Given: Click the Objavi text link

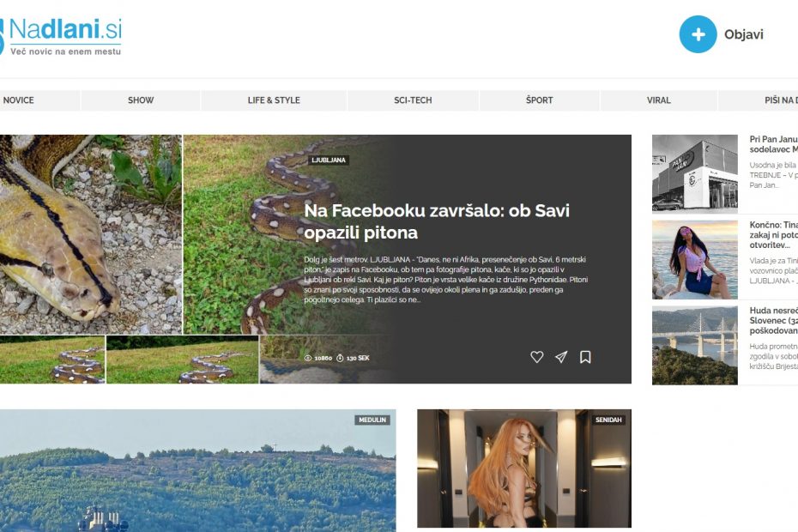Looking at the screenshot, I should coord(744,34).
